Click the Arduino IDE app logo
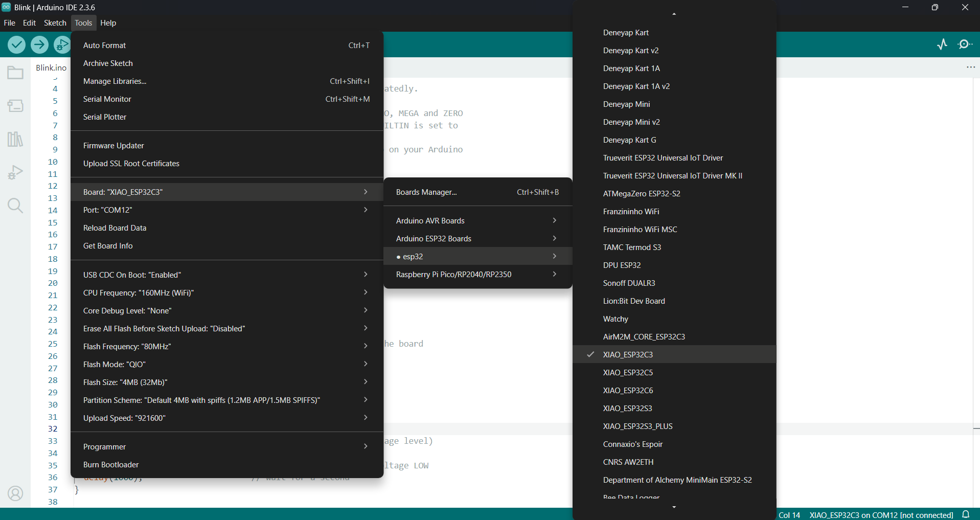 (x=6, y=7)
